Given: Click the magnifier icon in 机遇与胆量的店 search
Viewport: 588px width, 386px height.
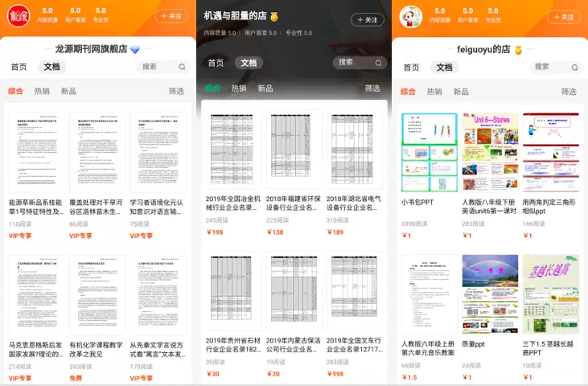Looking at the screenshot, I should click(x=378, y=63).
